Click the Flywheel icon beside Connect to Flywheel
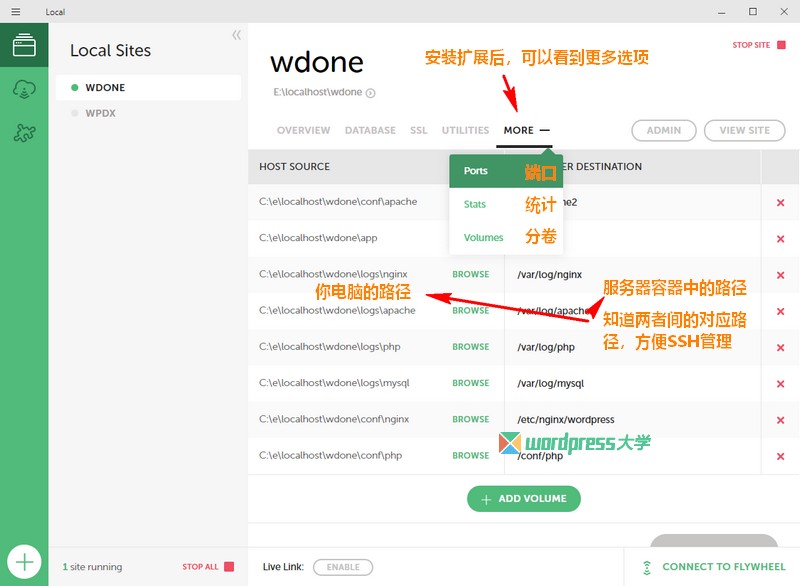This screenshot has width=800, height=586. point(647,567)
